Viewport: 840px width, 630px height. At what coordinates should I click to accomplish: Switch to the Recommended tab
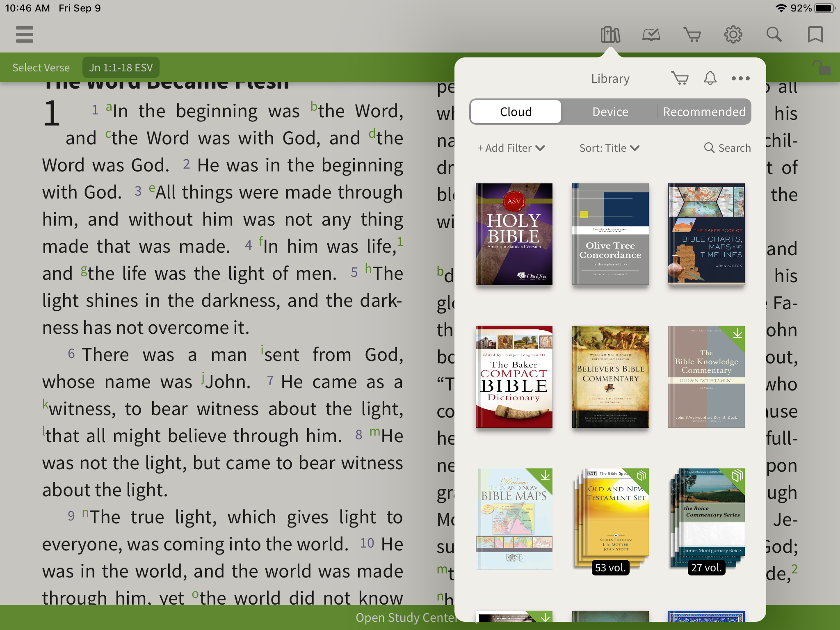[x=704, y=112]
